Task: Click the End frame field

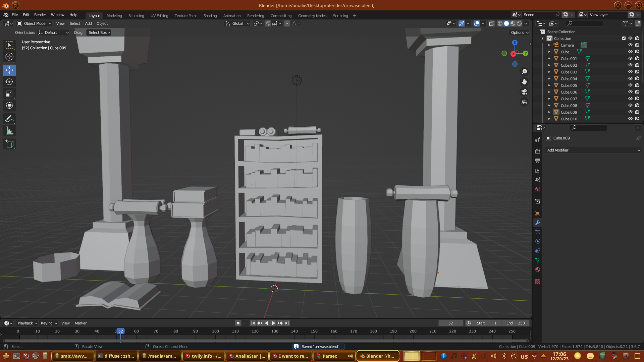Action: click(516, 323)
